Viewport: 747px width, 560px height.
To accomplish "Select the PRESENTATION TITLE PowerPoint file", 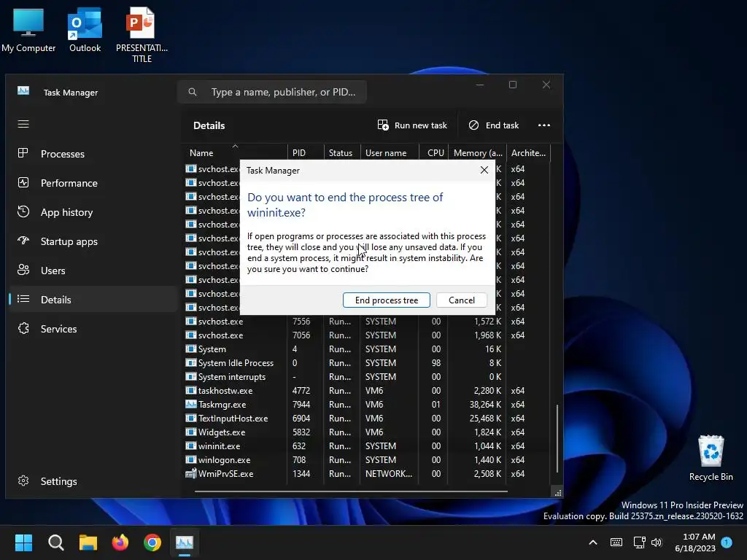I will click(x=142, y=35).
